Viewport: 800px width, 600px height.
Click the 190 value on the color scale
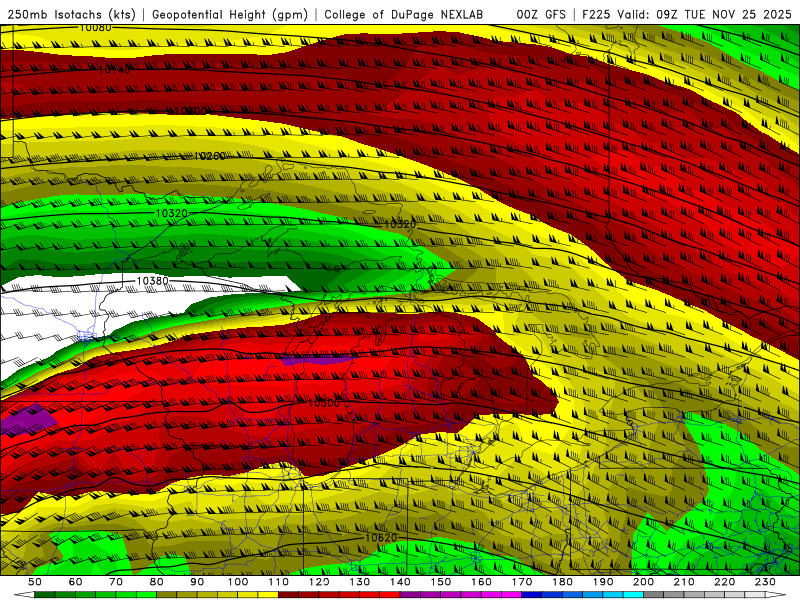[603, 582]
